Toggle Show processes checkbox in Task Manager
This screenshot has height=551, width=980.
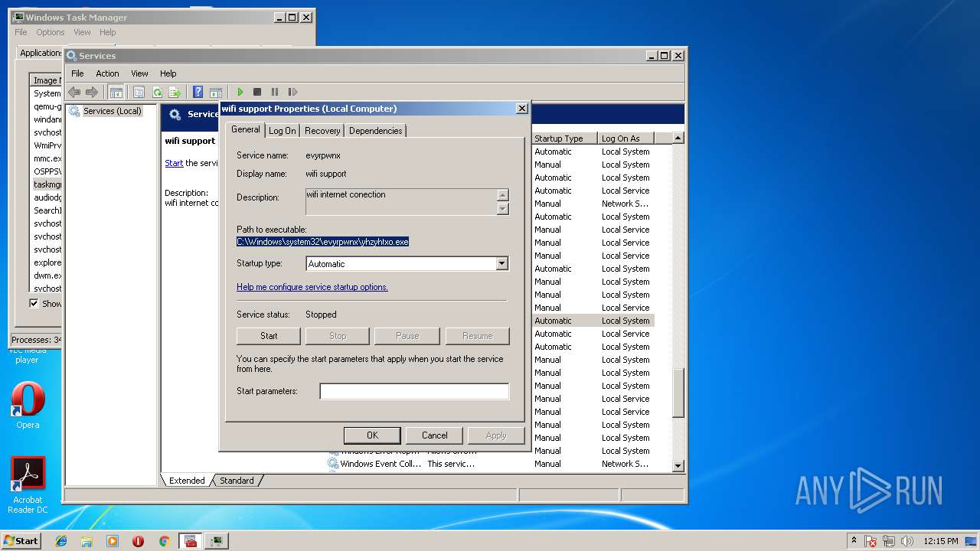tap(34, 303)
